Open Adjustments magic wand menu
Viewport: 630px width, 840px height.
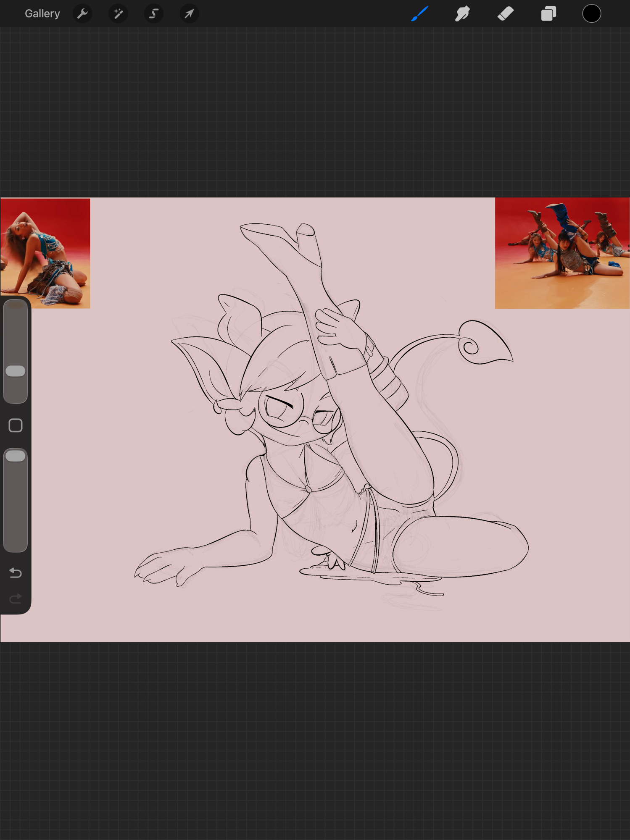[118, 14]
